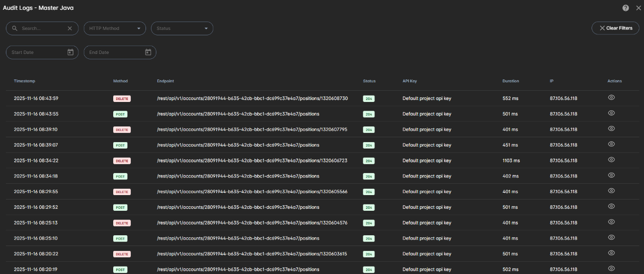Viewport: 644px width, 274px height.
Task: Sort by IP column header
Action: pos(552,81)
